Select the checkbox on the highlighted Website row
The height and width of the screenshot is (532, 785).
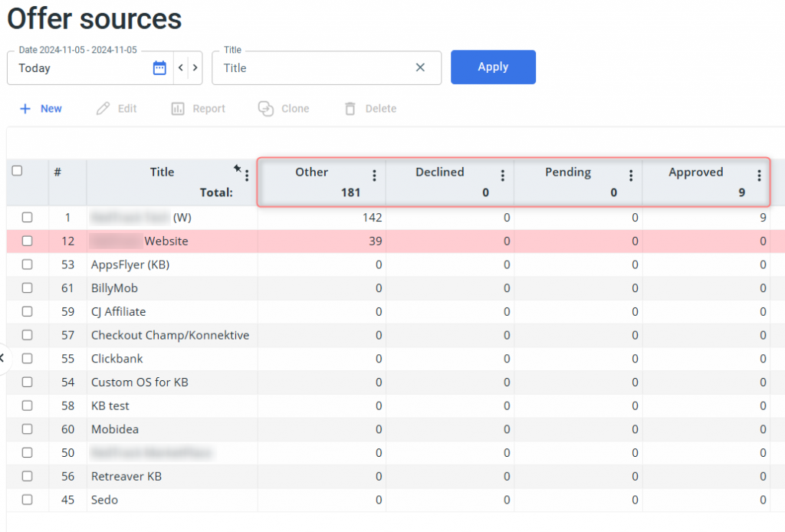point(27,241)
